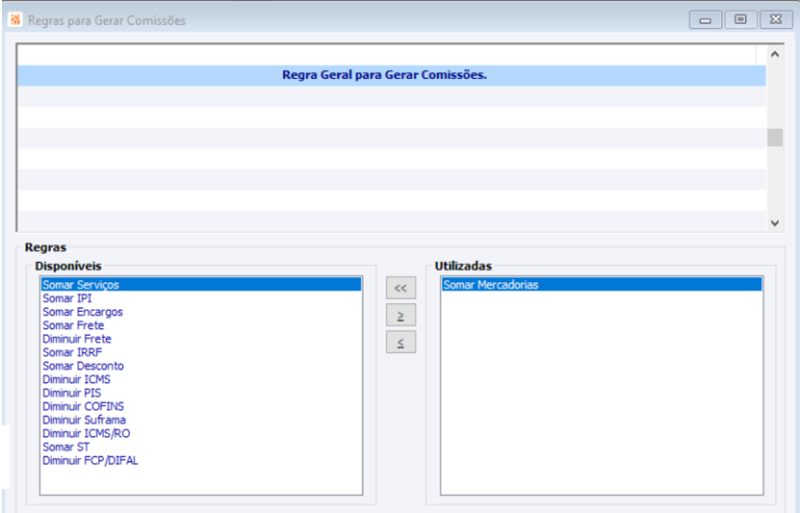Viewport: 800px width, 513px height.
Task: Click the scroll down arrow in the rules grid
Action: [774, 223]
